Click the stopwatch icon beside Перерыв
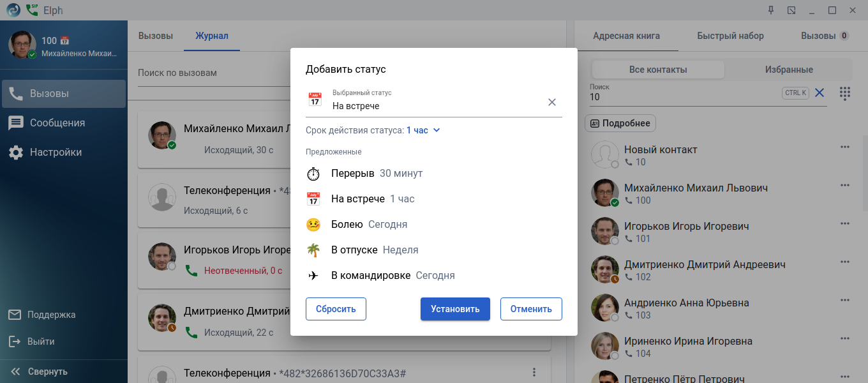 [x=313, y=174]
